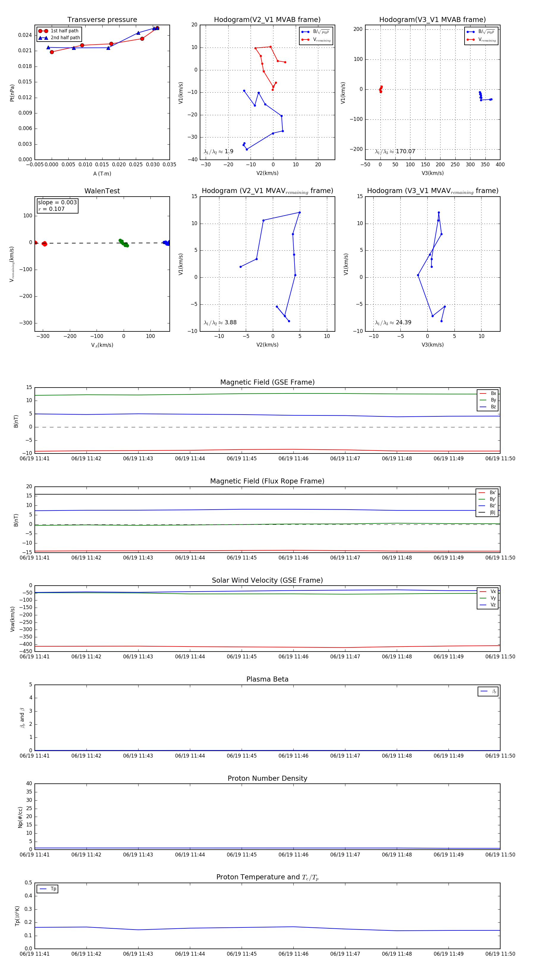Click the red Vx line in velocity plot
Viewport: 535px width, 980px height.
pos(267,647)
